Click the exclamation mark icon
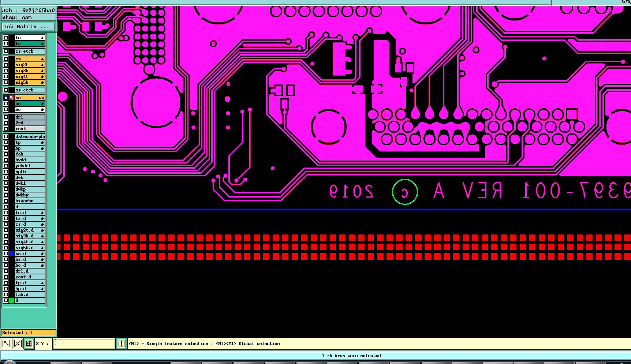631x364 pixels. click(121, 344)
